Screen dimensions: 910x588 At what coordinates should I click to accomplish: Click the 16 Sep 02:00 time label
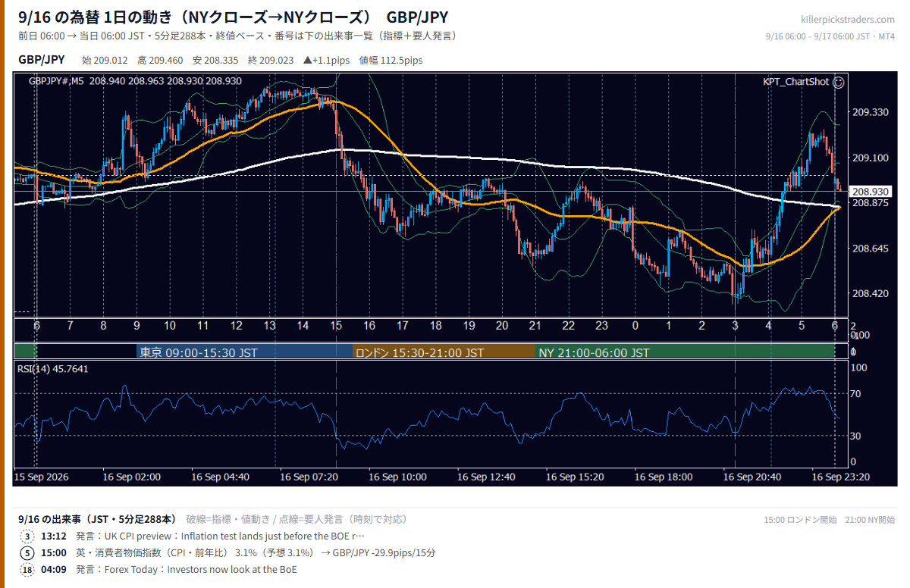131,477
